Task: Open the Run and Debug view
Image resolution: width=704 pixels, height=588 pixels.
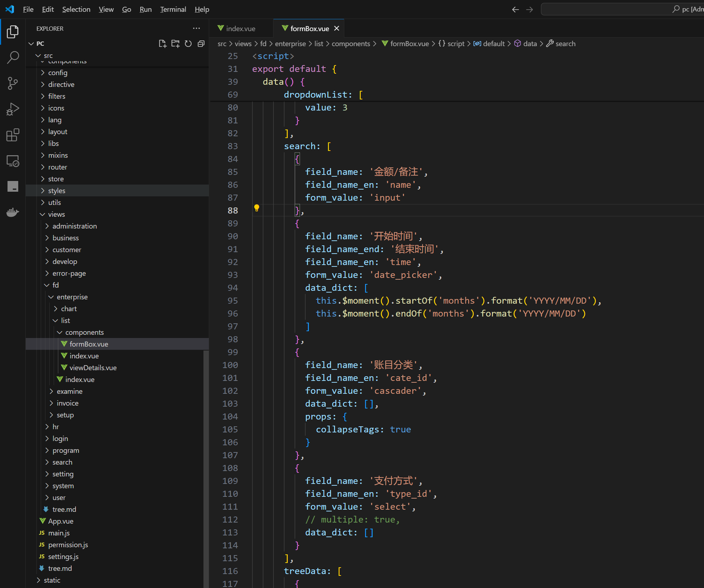Action: click(x=13, y=109)
